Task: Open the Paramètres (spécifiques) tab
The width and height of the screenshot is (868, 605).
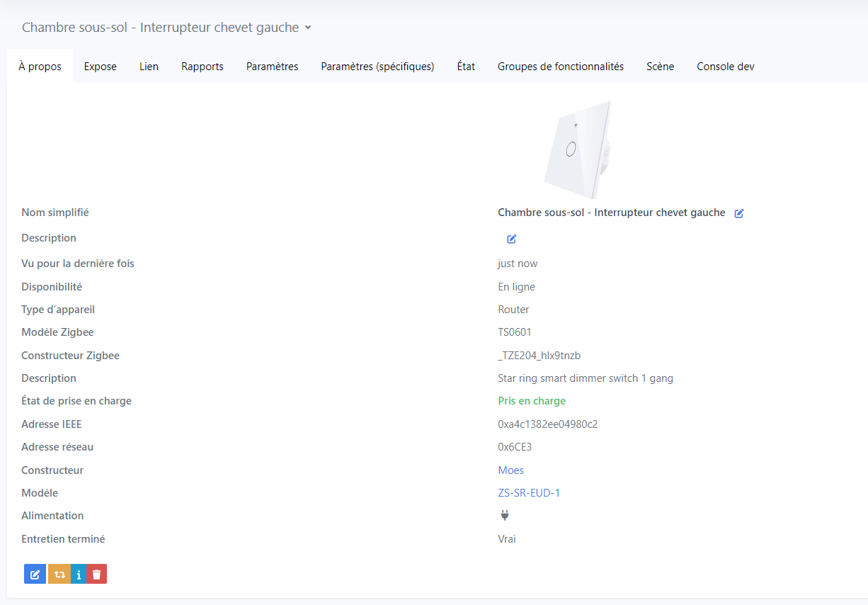Action: (377, 67)
